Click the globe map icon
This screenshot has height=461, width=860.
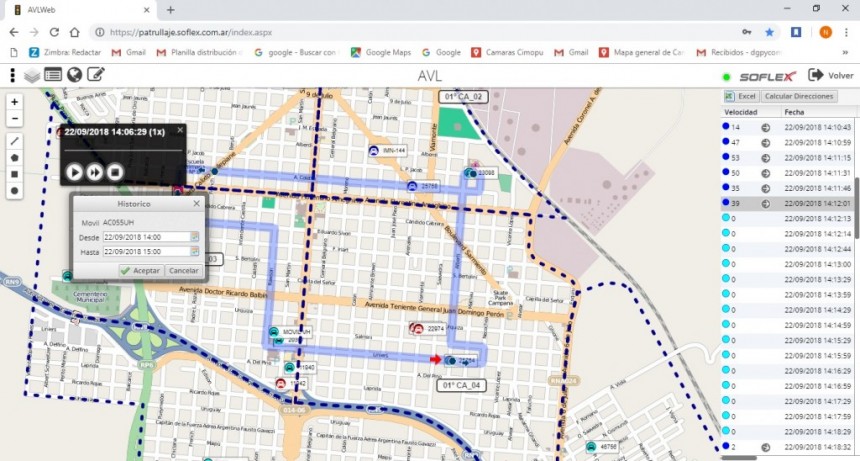tap(75, 75)
